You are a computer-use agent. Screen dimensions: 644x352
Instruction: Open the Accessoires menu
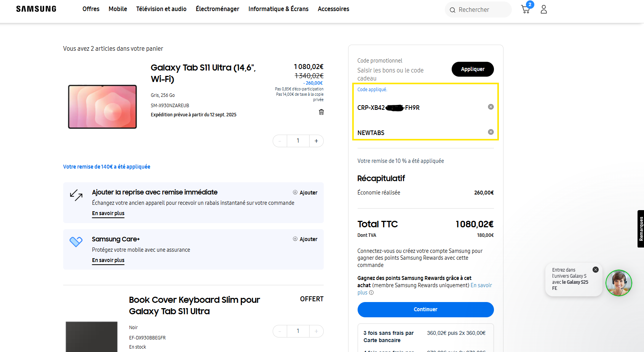334,9
